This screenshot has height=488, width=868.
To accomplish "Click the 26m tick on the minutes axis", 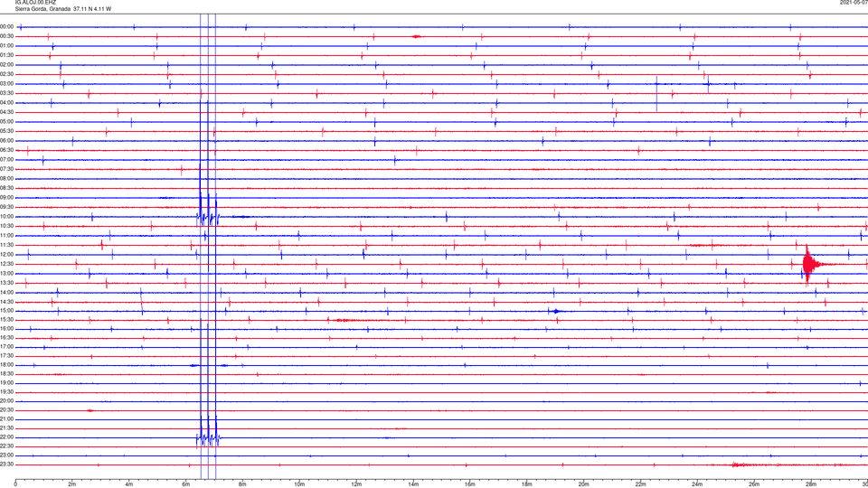I will pyautogui.click(x=754, y=484).
